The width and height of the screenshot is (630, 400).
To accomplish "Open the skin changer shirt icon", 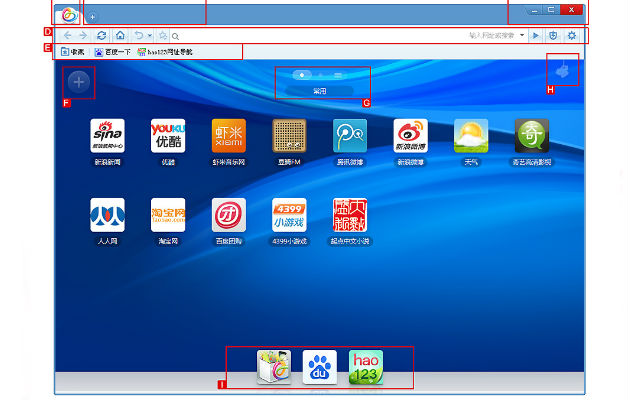I will tap(562, 71).
